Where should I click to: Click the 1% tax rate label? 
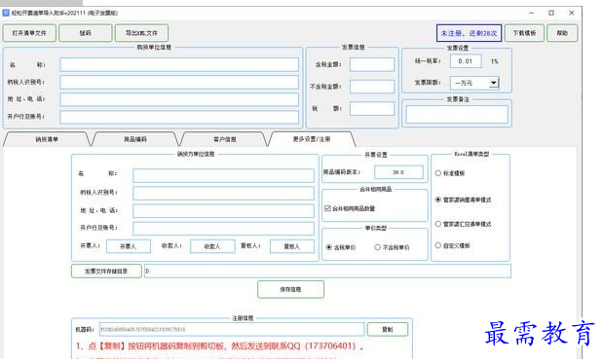coord(494,61)
